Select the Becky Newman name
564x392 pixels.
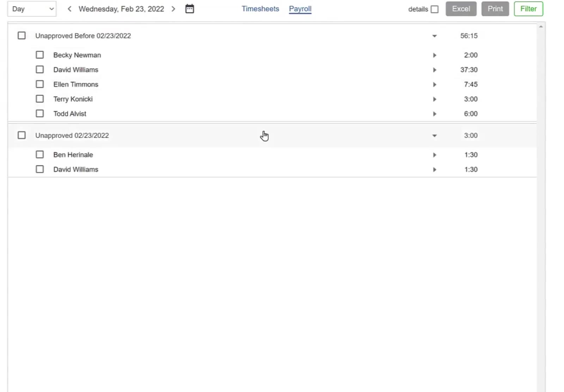(77, 55)
